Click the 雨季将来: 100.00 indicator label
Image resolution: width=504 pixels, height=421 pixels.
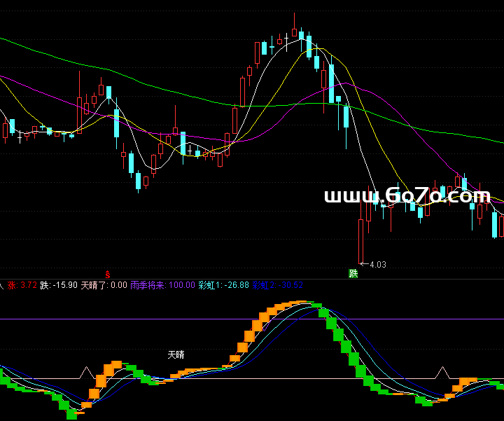click(x=162, y=285)
